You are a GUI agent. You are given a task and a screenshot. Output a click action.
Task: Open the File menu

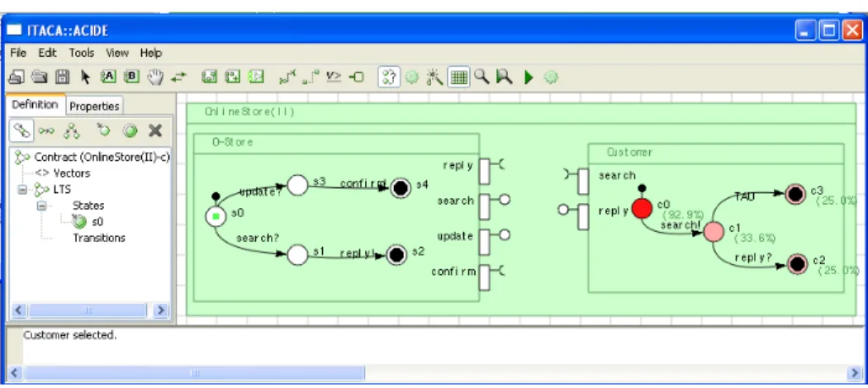18,53
